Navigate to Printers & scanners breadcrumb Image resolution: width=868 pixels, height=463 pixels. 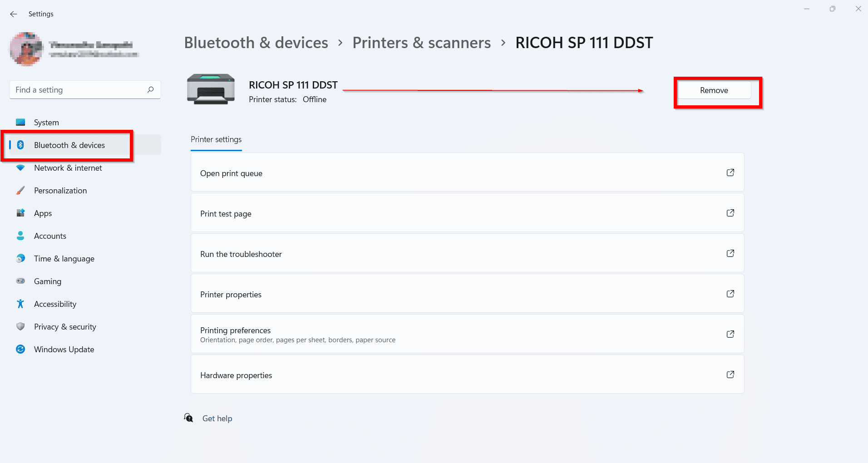[x=421, y=43]
